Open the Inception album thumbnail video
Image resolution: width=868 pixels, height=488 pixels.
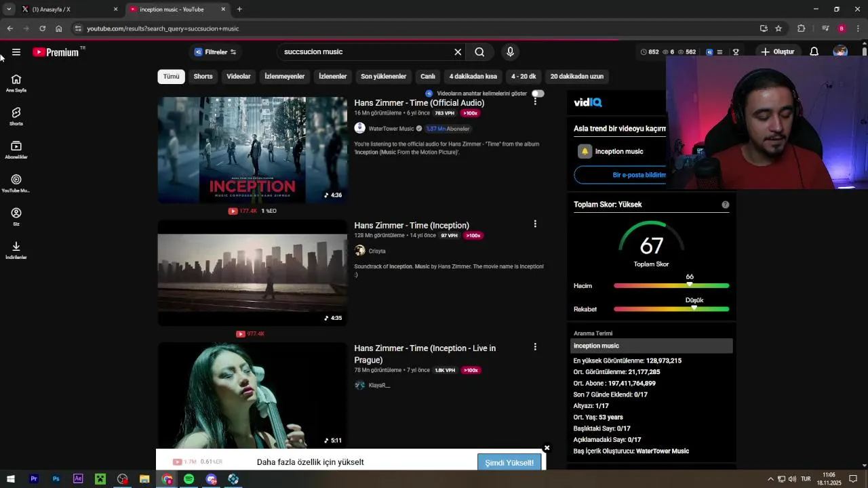pyautogui.click(x=252, y=150)
